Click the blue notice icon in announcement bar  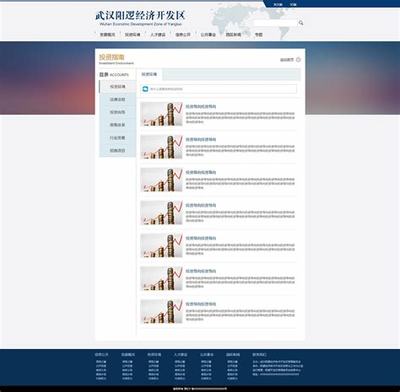click(145, 89)
